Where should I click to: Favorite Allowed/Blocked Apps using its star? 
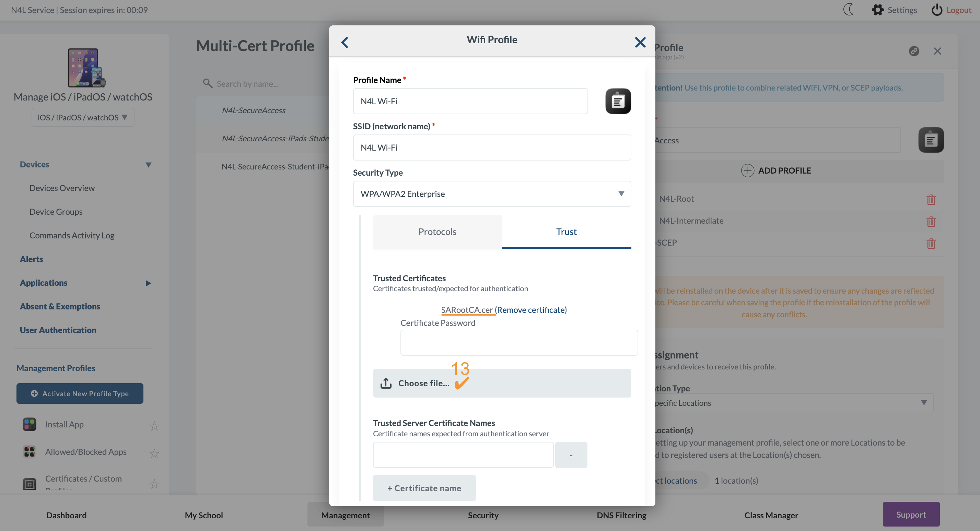(154, 453)
